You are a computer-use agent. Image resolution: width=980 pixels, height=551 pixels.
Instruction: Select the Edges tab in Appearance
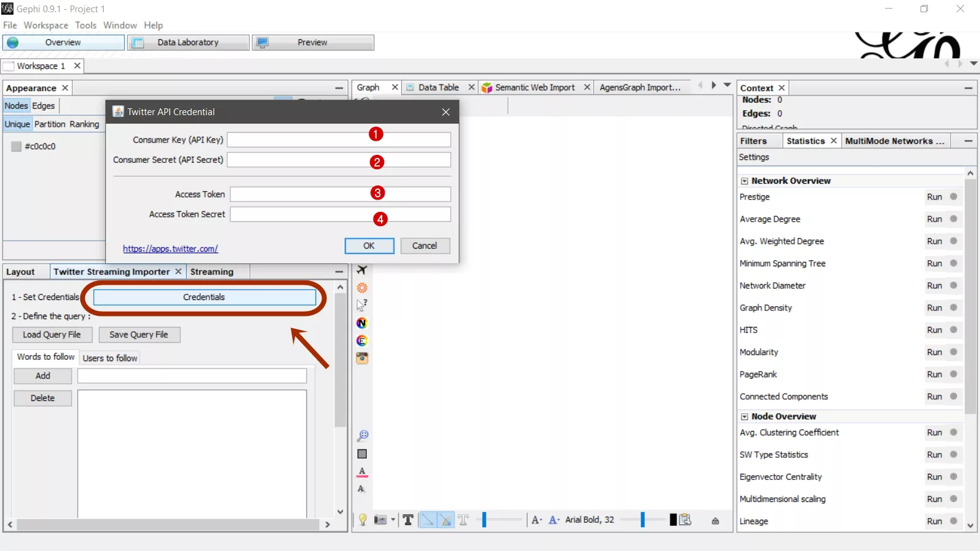point(43,106)
